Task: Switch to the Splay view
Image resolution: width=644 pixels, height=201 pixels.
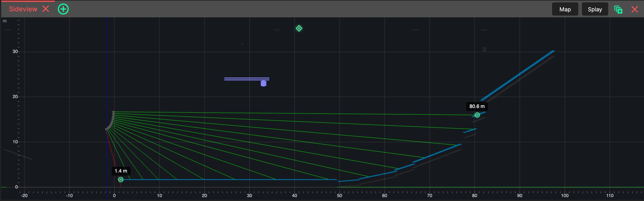Action: [x=595, y=9]
